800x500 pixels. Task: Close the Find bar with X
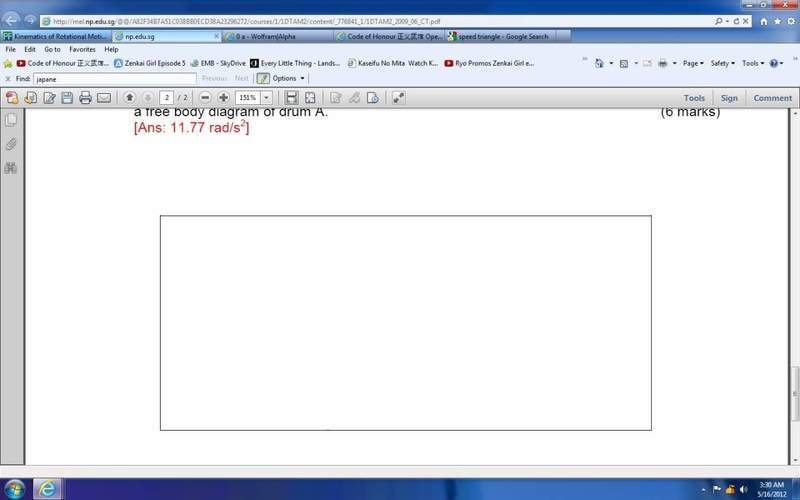coord(8,79)
